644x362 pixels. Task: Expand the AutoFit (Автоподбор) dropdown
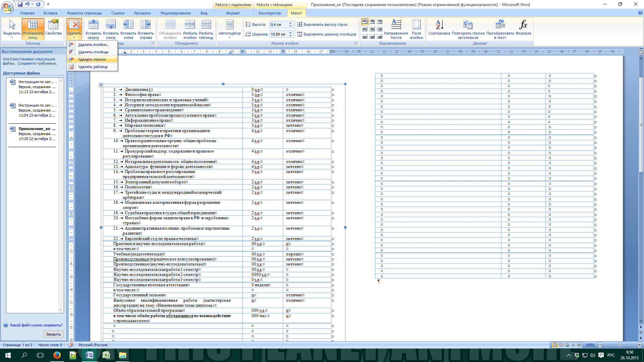click(229, 29)
